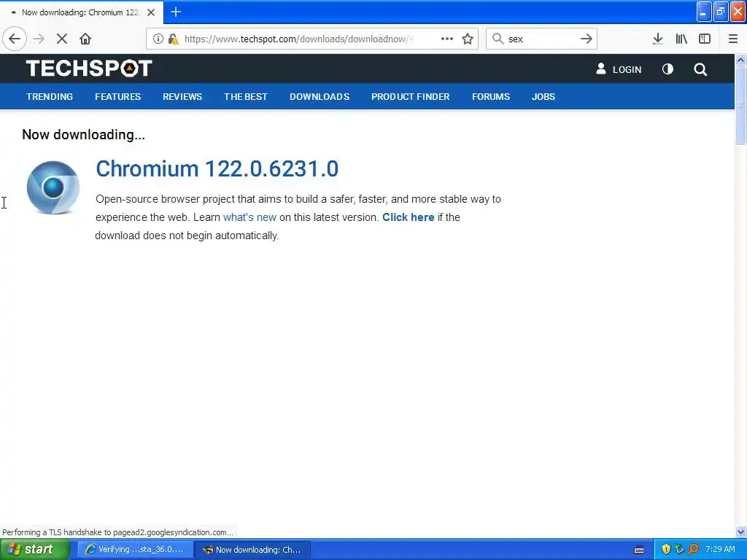747x560 pixels.
Task: Click the TechSpot logo
Action: pyautogui.click(x=89, y=68)
